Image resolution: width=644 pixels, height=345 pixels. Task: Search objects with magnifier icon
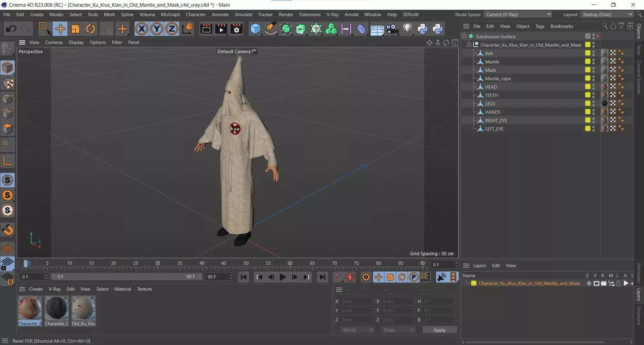click(x=605, y=26)
